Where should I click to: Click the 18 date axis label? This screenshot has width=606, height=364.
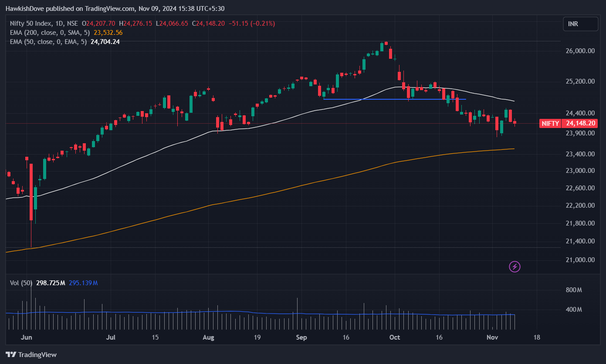click(537, 337)
